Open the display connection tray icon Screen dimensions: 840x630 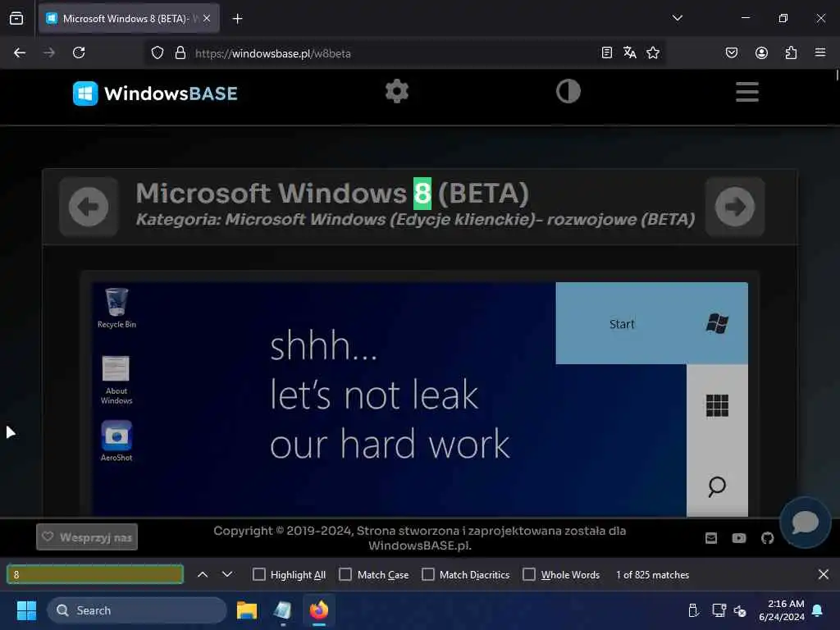click(x=719, y=610)
